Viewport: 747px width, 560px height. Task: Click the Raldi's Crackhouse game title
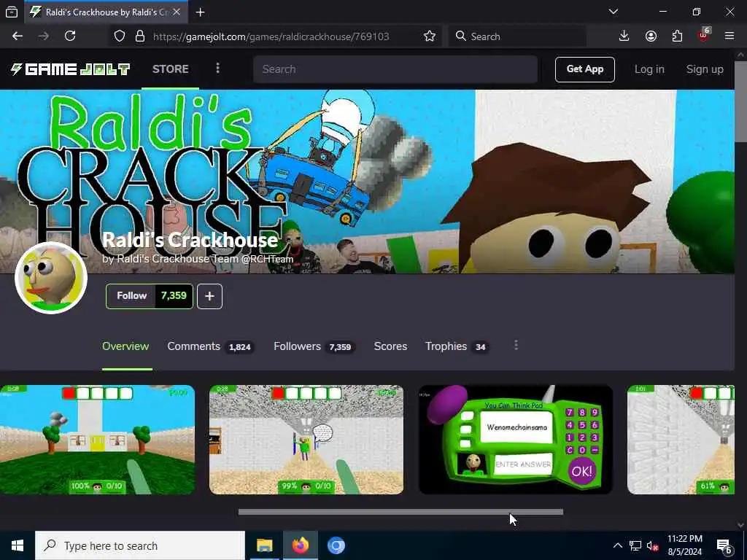190,239
